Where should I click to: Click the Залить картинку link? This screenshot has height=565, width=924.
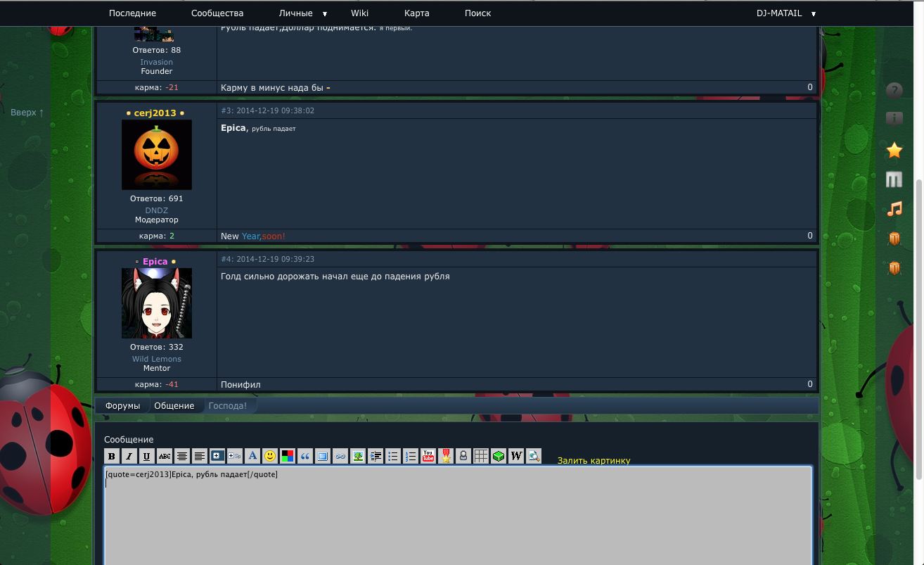point(593,461)
